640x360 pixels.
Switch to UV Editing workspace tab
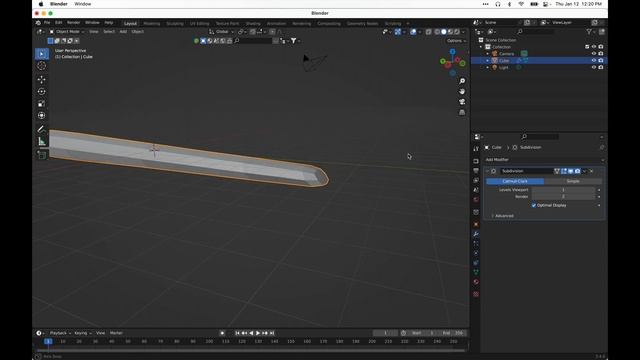(200, 24)
